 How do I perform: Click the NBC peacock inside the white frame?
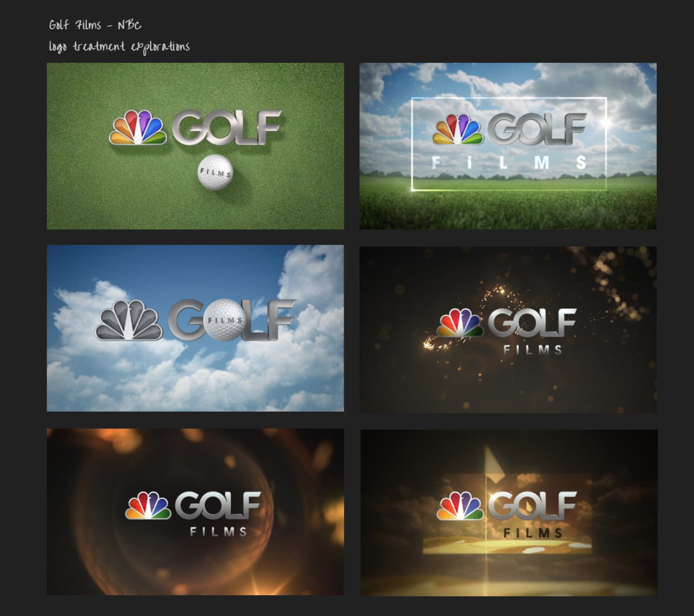coord(458,129)
